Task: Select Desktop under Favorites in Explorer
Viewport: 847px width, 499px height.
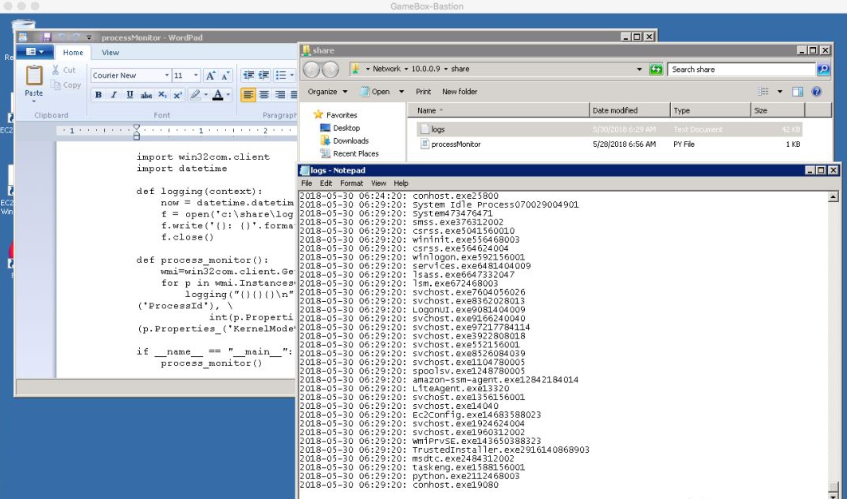Action: tap(346, 128)
